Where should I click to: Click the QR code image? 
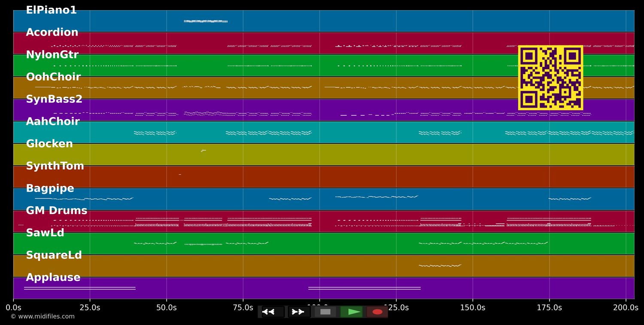[550, 78]
